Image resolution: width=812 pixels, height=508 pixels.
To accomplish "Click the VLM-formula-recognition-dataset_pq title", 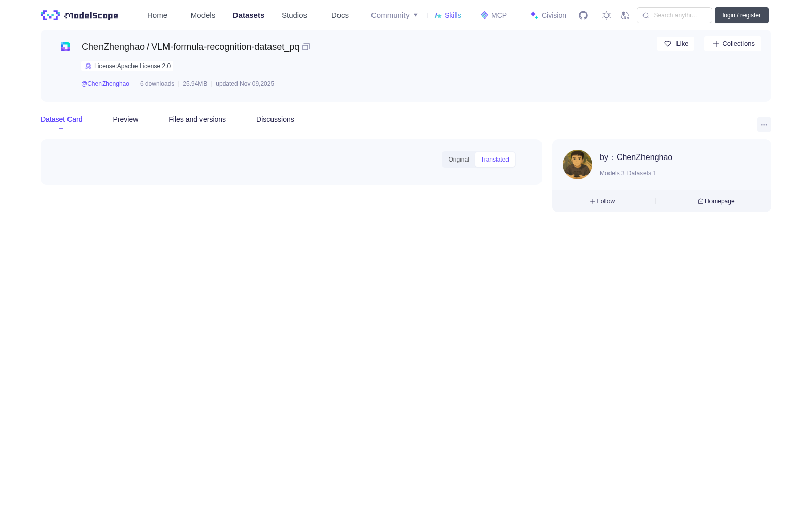I will tap(225, 47).
